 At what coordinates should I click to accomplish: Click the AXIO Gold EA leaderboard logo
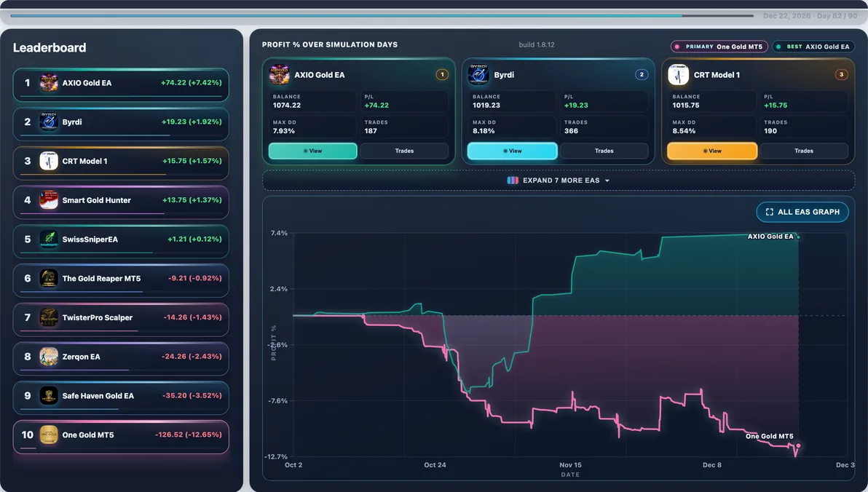coord(49,83)
